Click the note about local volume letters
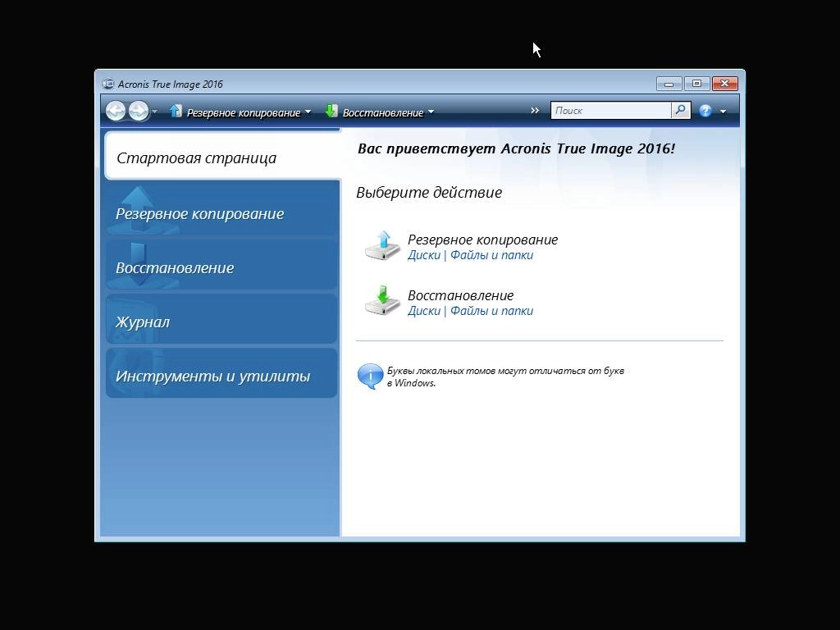Viewport: 840px width, 630px height. (x=505, y=377)
